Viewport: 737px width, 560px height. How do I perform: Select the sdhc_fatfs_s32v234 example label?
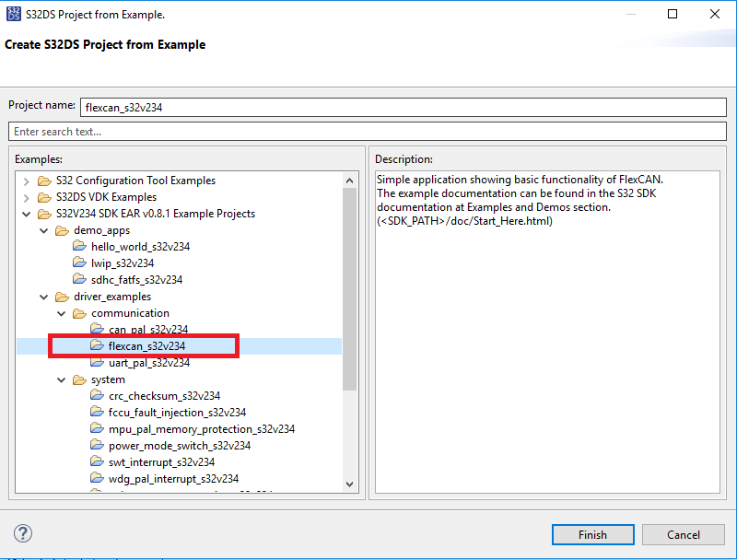point(136,280)
